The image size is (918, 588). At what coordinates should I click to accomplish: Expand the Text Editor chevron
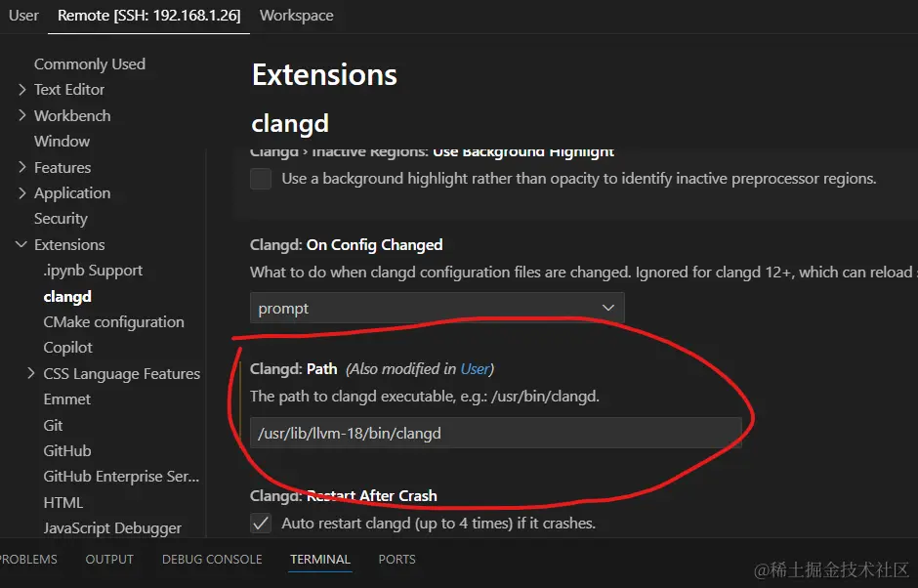click(x=22, y=90)
